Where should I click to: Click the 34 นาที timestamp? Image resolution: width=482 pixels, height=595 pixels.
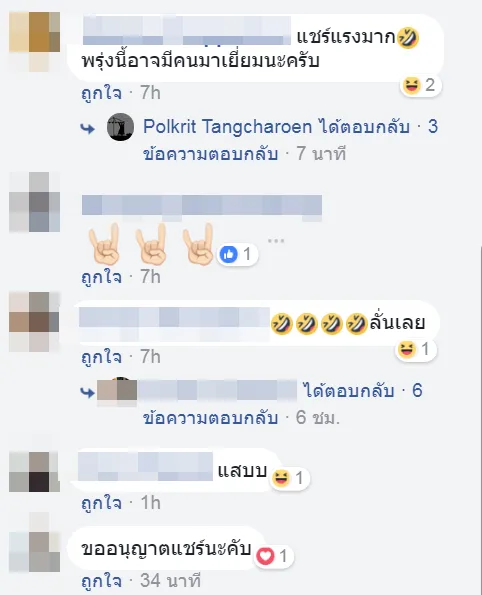point(170,581)
